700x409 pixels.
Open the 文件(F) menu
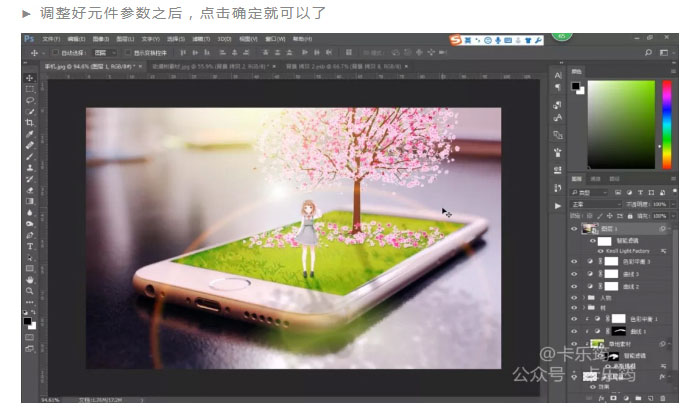[x=51, y=39]
